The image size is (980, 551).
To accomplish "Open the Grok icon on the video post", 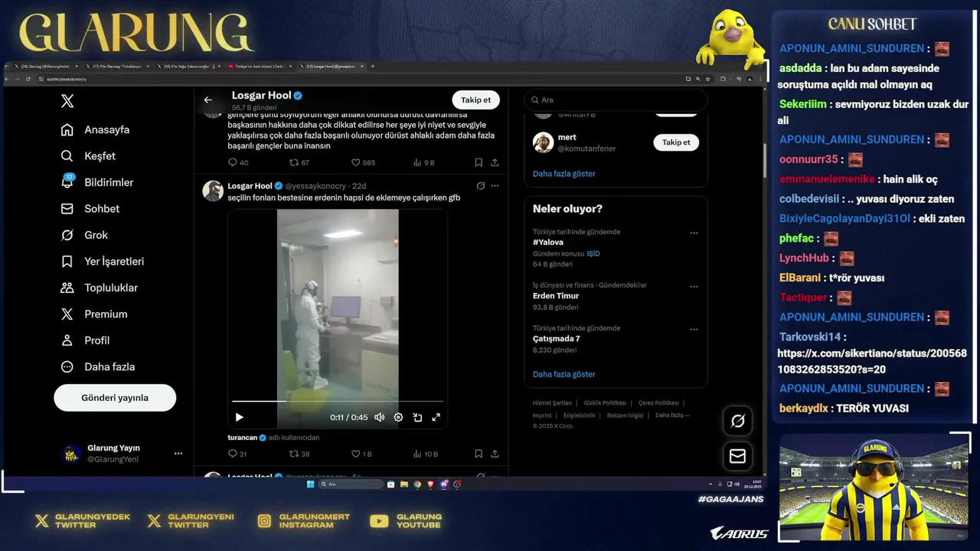I will [x=480, y=186].
